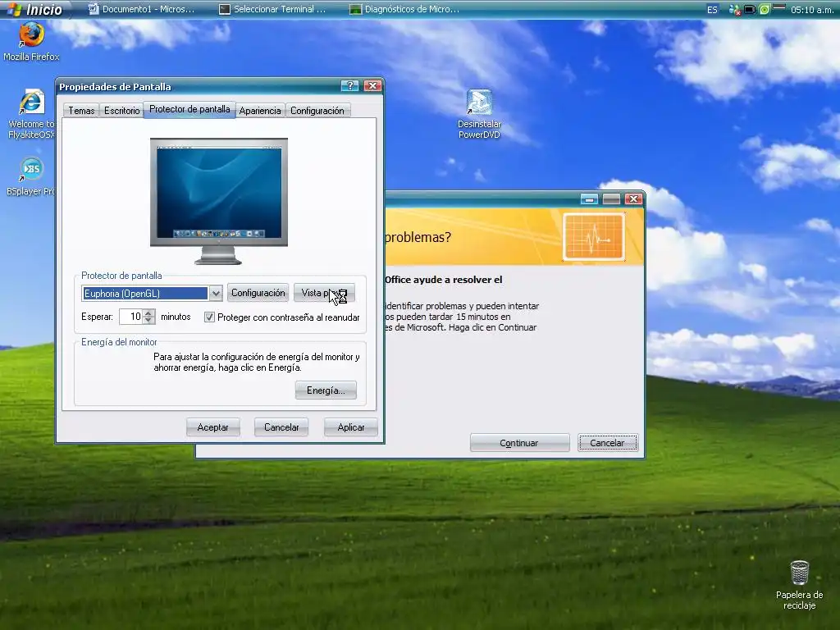Close the Propiedades de Pantalla dialog

372,85
